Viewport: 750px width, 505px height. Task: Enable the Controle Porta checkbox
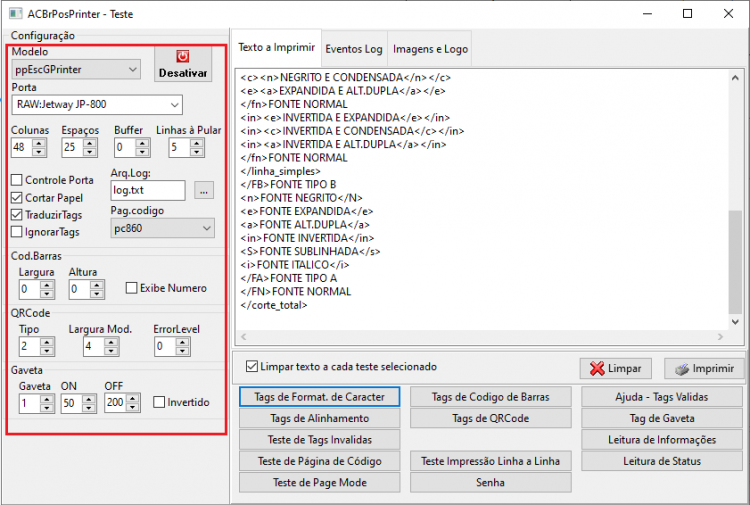tap(17, 180)
